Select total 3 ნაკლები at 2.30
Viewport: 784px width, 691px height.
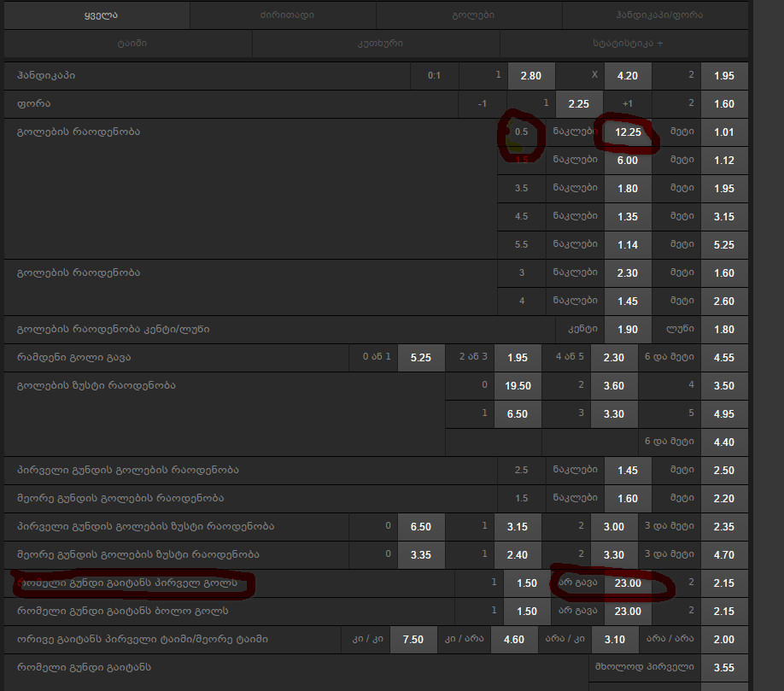point(628,273)
